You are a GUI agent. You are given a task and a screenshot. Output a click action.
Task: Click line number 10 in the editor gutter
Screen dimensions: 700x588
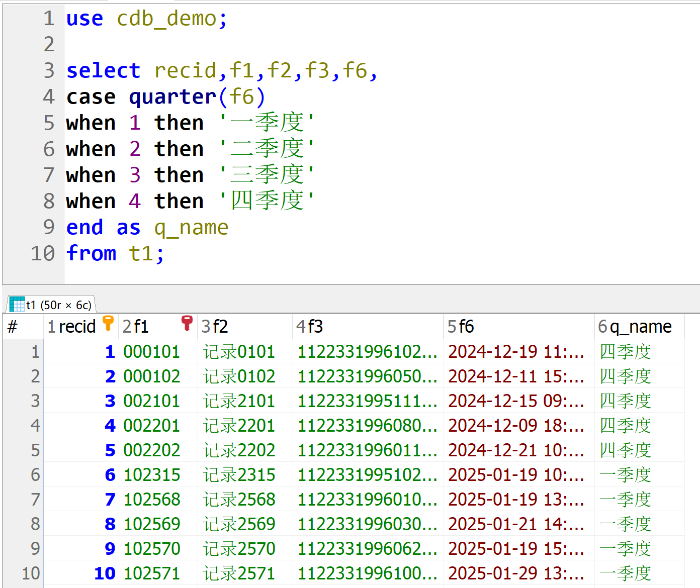(43, 253)
